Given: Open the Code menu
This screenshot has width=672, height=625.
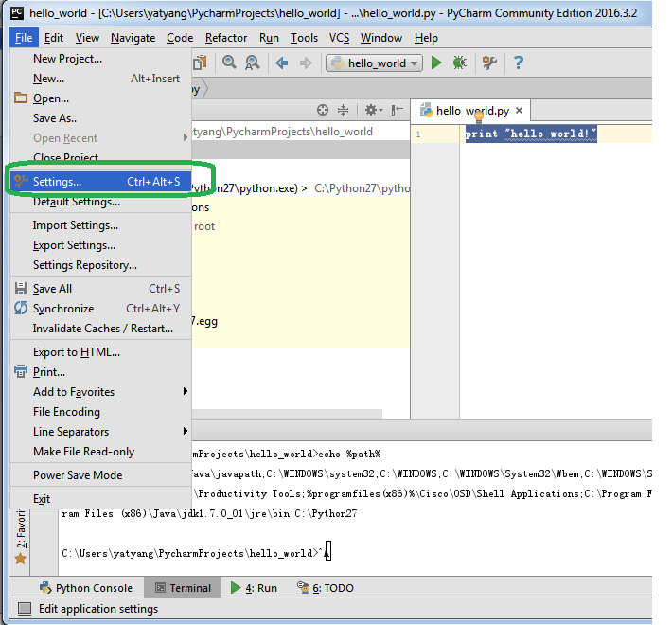Looking at the screenshot, I should click(180, 38).
